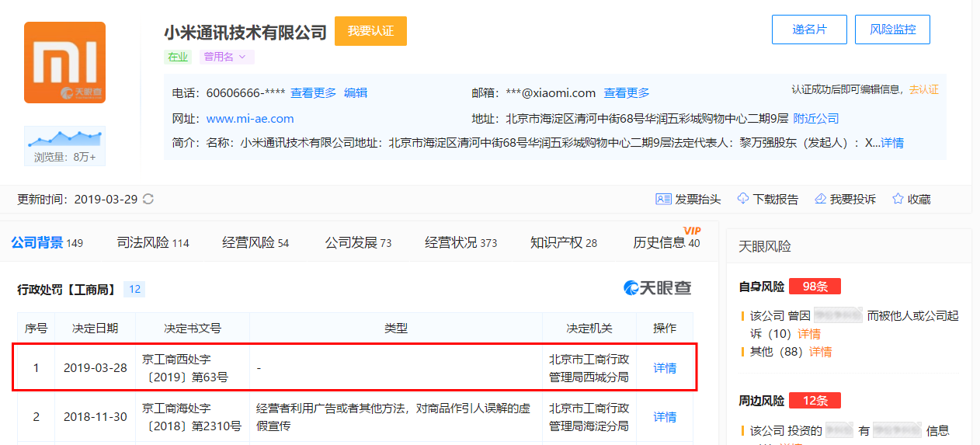Click the 递名片 button
The height and width of the screenshot is (445, 980).
pyautogui.click(x=809, y=30)
